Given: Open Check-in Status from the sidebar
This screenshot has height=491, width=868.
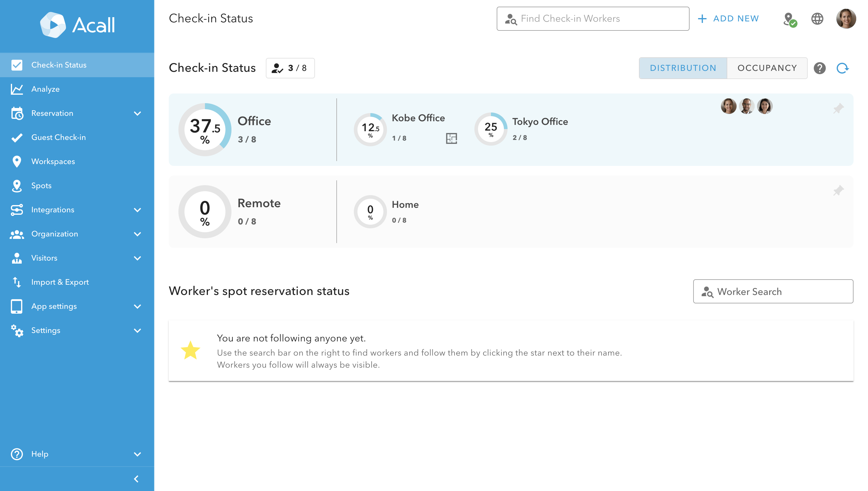Looking at the screenshot, I should coord(59,65).
